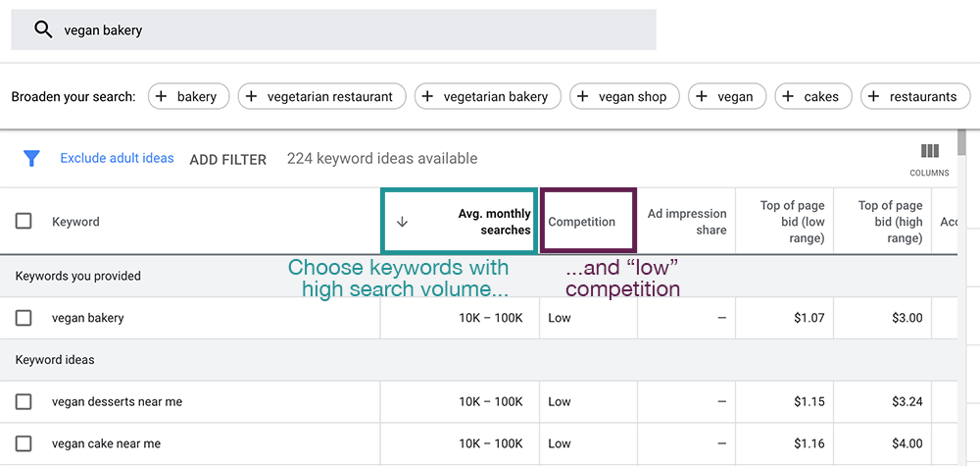Open the Columns layout icon
The height and width of the screenshot is (466, 980).
click(x=929, y=152)
